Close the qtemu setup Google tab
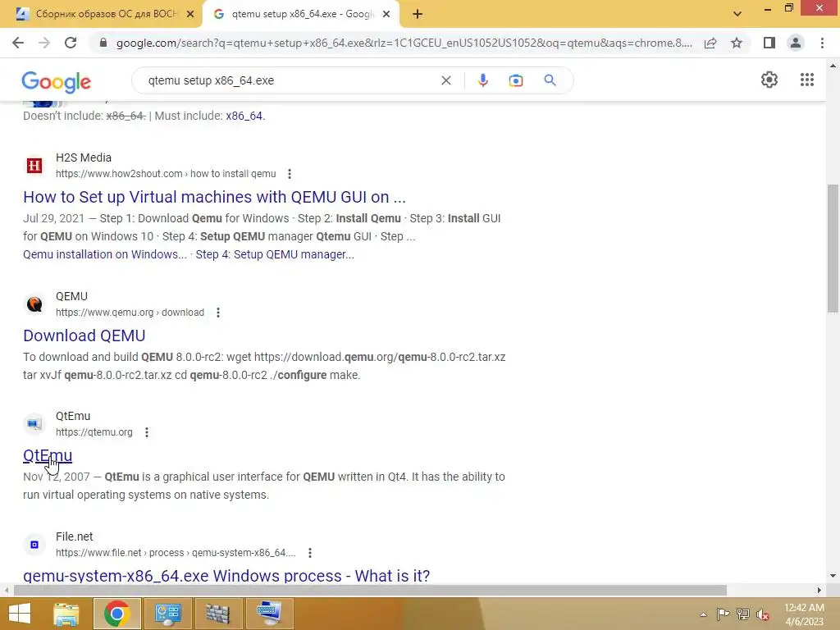Screen dimensions: 840x630 (x=386, y=15)
